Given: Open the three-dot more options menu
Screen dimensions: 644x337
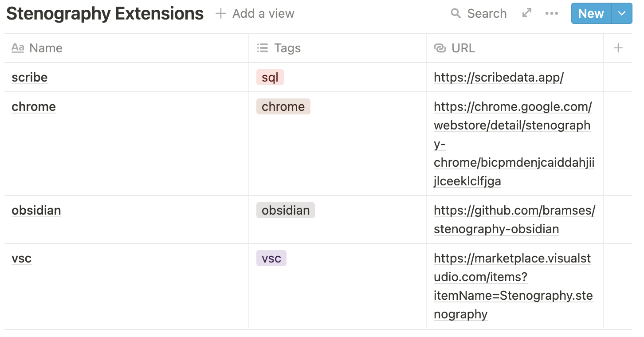Looking at the screenshot, I should pyautogui.click(x=551, y=13).
